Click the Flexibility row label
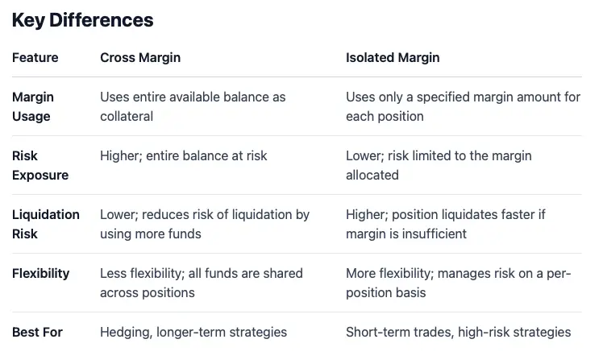This screenshot has width=603, height=364. (41, 273)
